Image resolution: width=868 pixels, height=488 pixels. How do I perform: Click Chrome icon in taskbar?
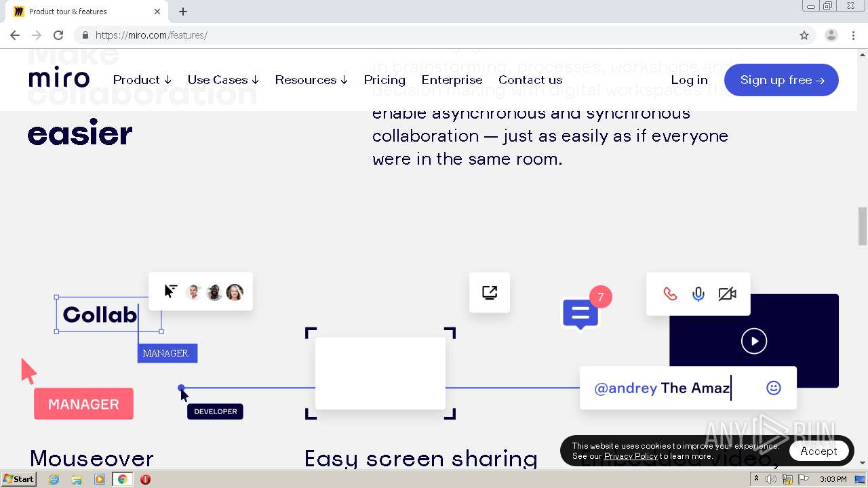(x=122, y=479)
